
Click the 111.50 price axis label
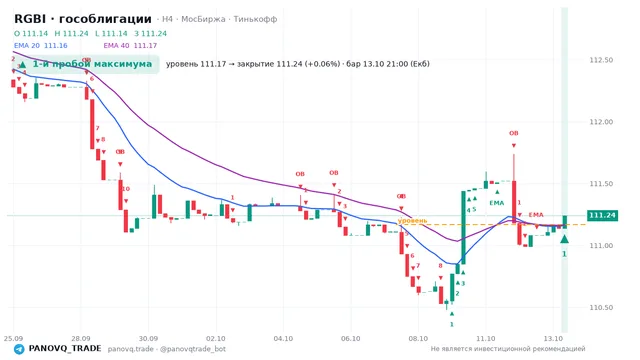[601, 184]
